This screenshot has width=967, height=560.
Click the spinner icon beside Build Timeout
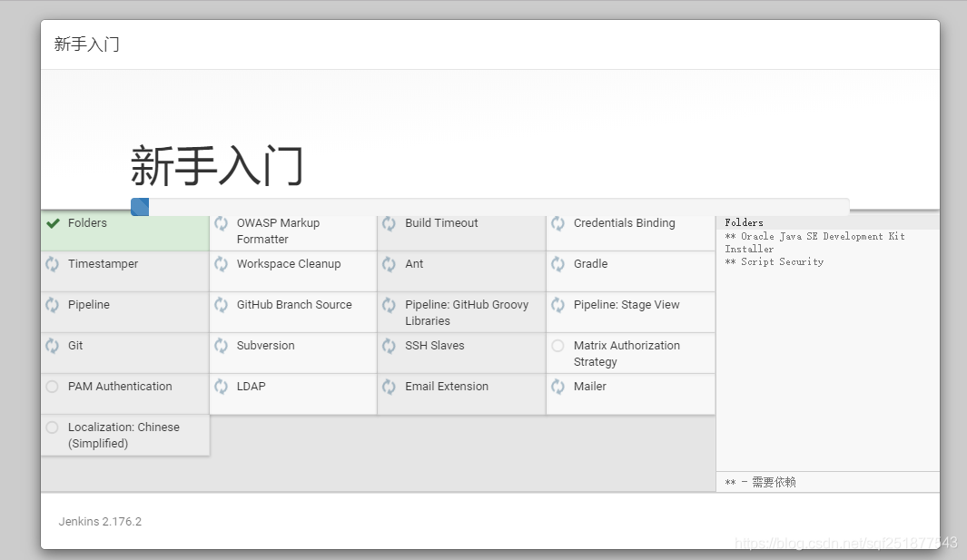click(390, 223)
